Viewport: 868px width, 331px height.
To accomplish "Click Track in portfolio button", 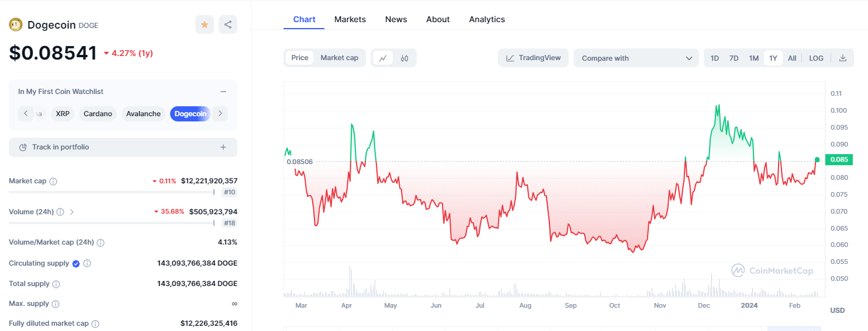I will pos(123,147).
